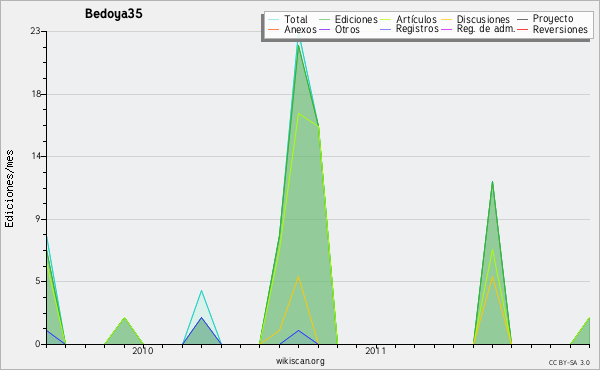
Task: Click the red Reversiones legend line swatch
Action: [x=522, y=30]
